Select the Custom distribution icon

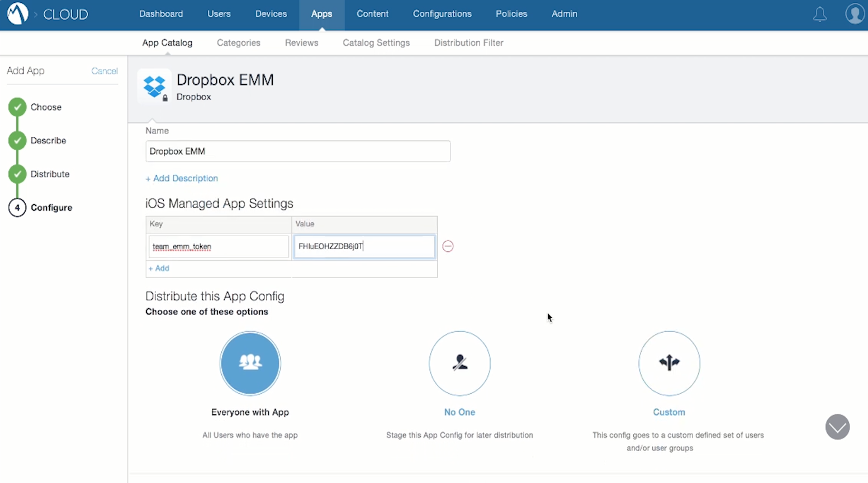coord(669,363)
